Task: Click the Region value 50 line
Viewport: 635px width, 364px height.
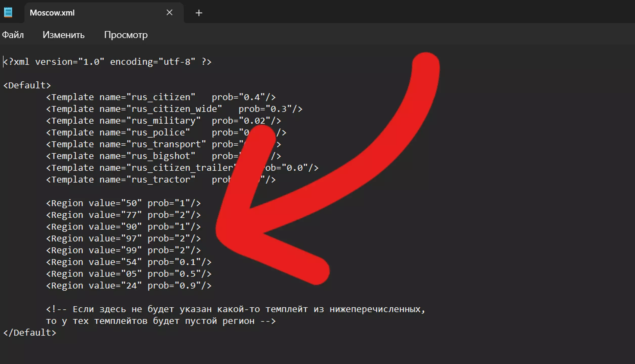Action: (123, 203)
